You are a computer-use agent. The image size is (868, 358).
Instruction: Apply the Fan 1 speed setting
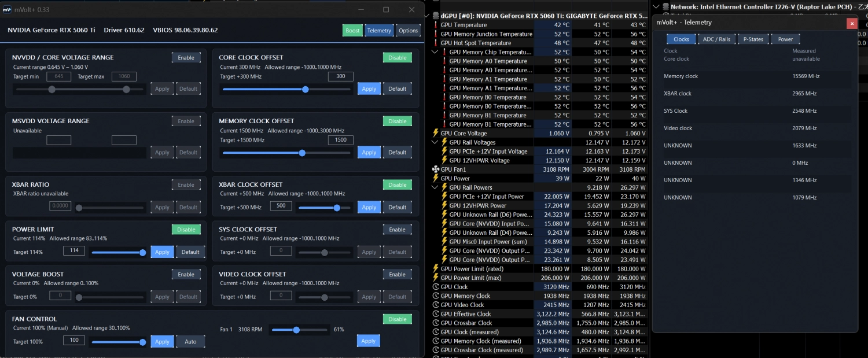369,341
